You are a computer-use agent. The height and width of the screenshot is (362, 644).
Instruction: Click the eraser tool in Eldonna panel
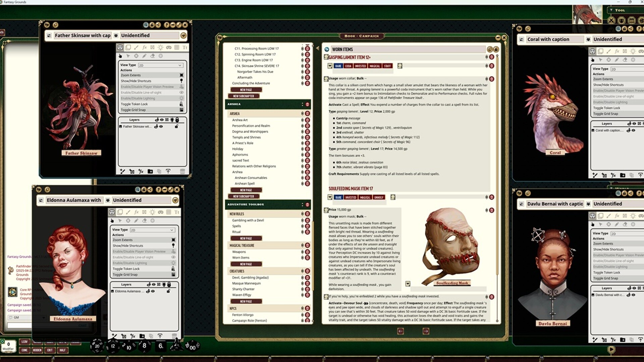(x=144, y=221)
